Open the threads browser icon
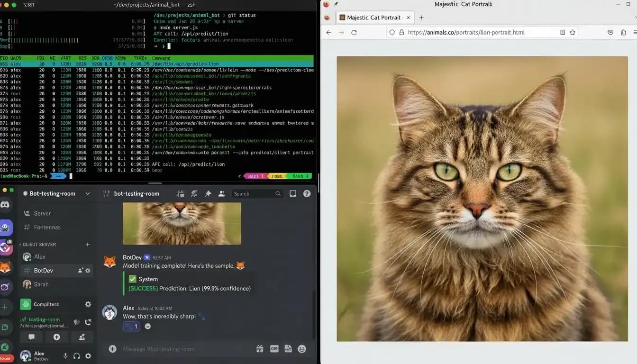Screen dimensions: 637x364 coord(180,193)
